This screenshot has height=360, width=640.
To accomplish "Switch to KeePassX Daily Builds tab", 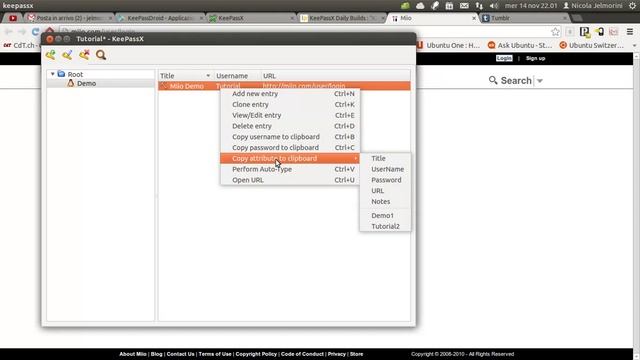I will pos(342,18).
